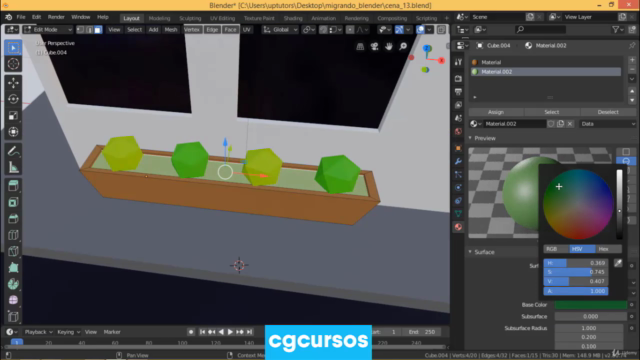Image resolution: width=640 pixels, height=360 pixels.
Task: Open the Face menu in viewport header
Action: pyautogui.click(x=230, y=30)
